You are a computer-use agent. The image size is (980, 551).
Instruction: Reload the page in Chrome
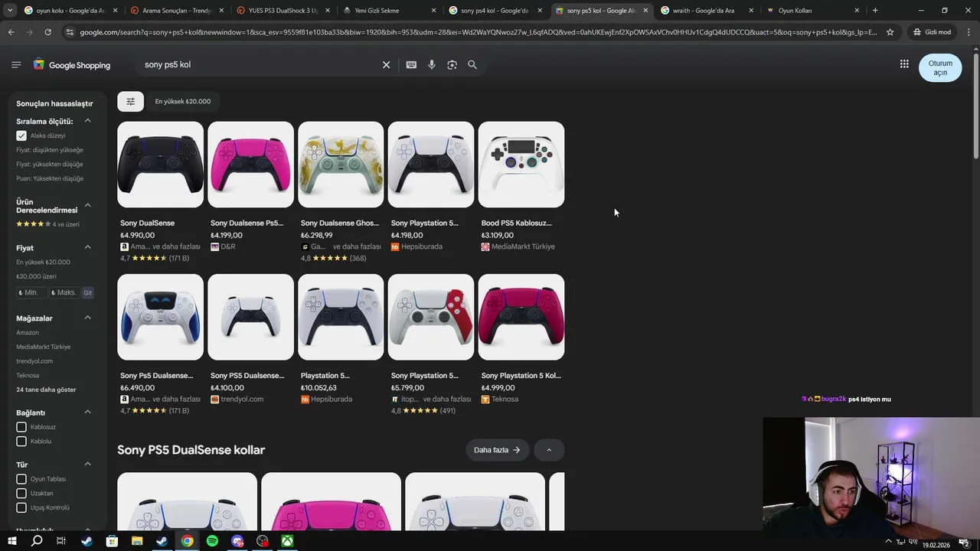click(x=47, y=32)
